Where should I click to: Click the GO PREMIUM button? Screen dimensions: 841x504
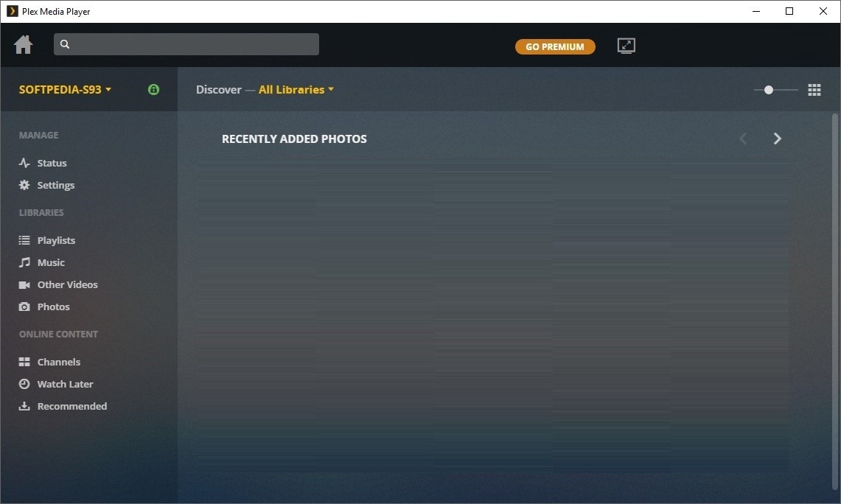click(555, 46)
